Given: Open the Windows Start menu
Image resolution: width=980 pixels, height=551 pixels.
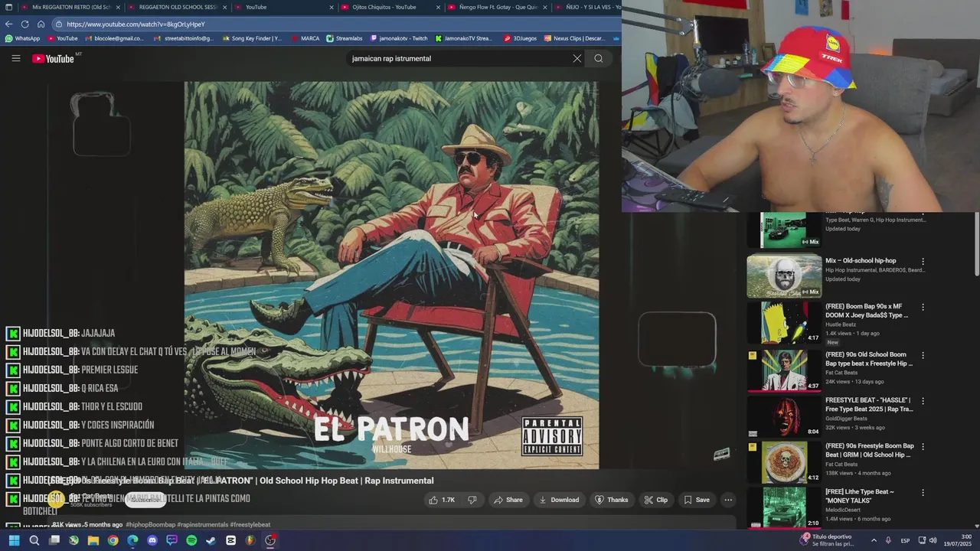Looking at the screenshot, I should coord(14,540).
